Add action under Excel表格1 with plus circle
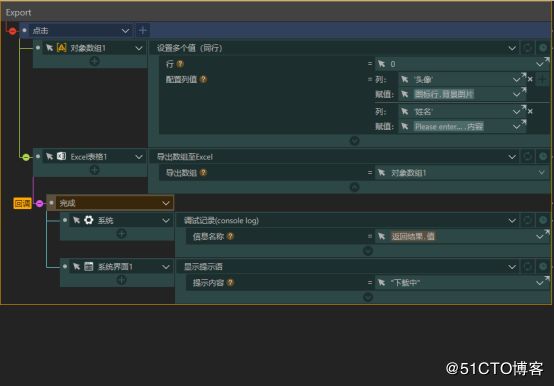This screenshot has height=386, width=554. (94, 170)
